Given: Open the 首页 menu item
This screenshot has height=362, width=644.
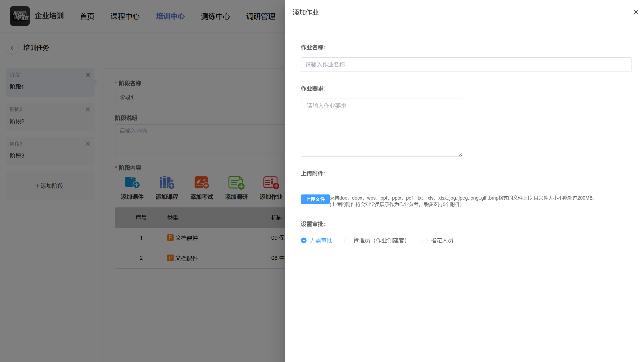Looking at the screenshot, I should click(x=87, y=16).
